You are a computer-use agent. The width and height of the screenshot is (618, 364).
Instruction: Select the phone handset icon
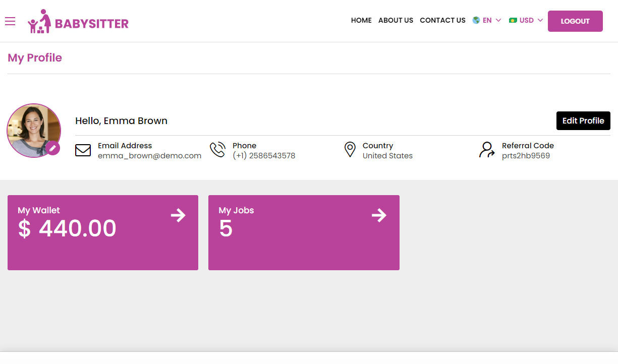point(217,149)
